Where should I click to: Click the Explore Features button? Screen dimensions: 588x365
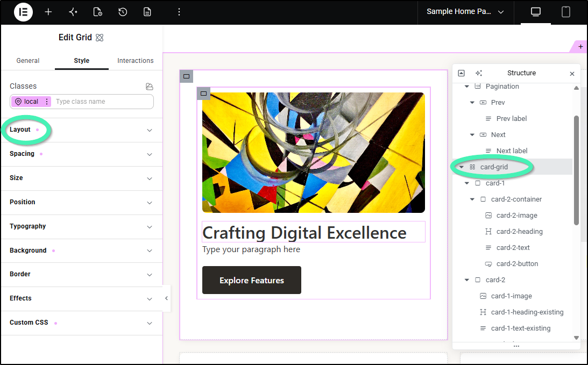coord(252,280)
